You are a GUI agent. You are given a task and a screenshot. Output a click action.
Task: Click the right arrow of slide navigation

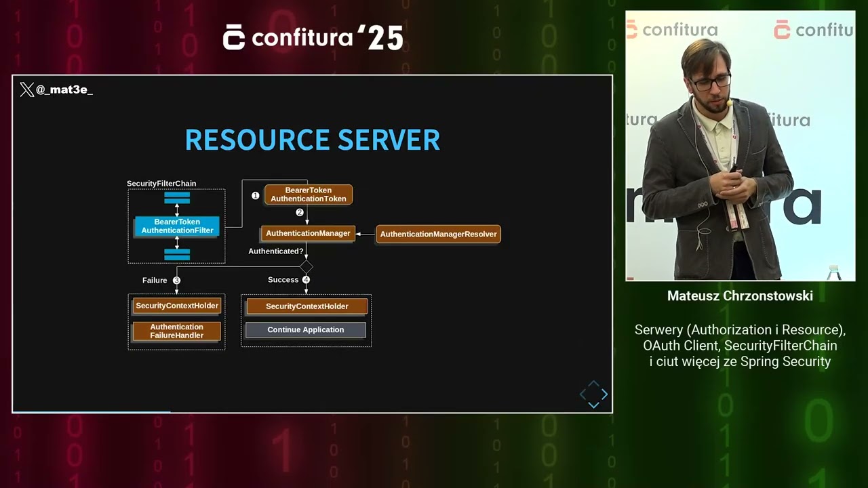click(604, 394)
